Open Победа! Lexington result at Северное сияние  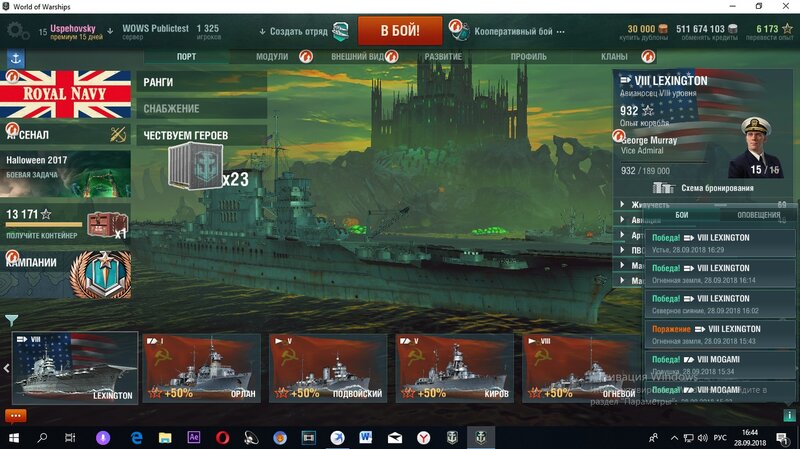coord(720,304)
